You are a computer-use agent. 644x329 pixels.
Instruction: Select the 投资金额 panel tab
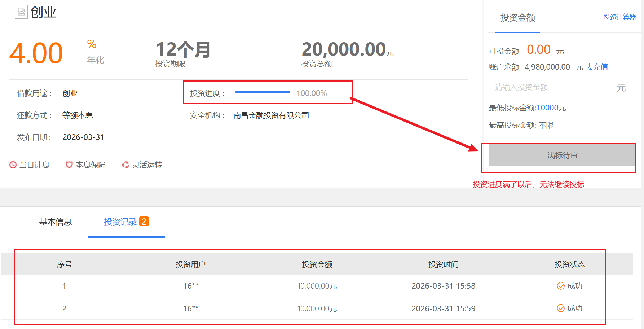(517, 18)
